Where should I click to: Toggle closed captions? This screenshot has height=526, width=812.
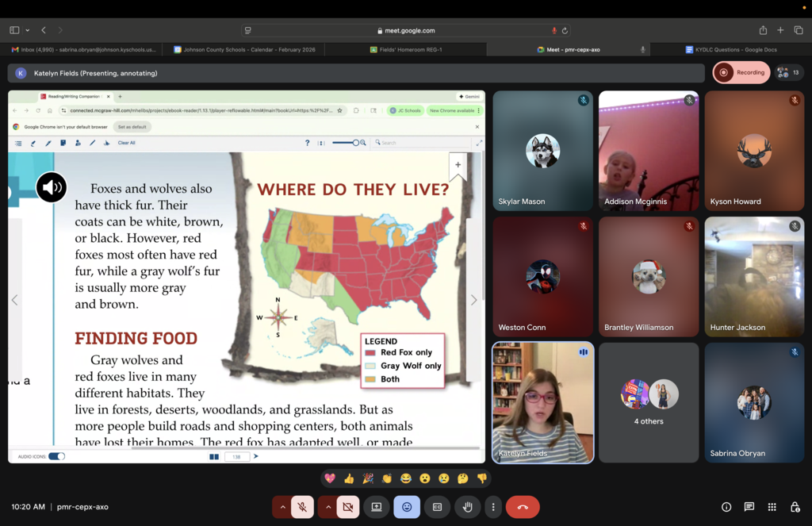tap(437, 507)
